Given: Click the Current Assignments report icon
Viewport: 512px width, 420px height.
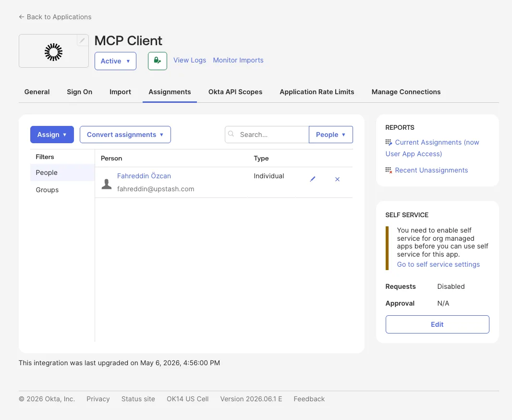Looking at the screenshot, I should [389, 142].
